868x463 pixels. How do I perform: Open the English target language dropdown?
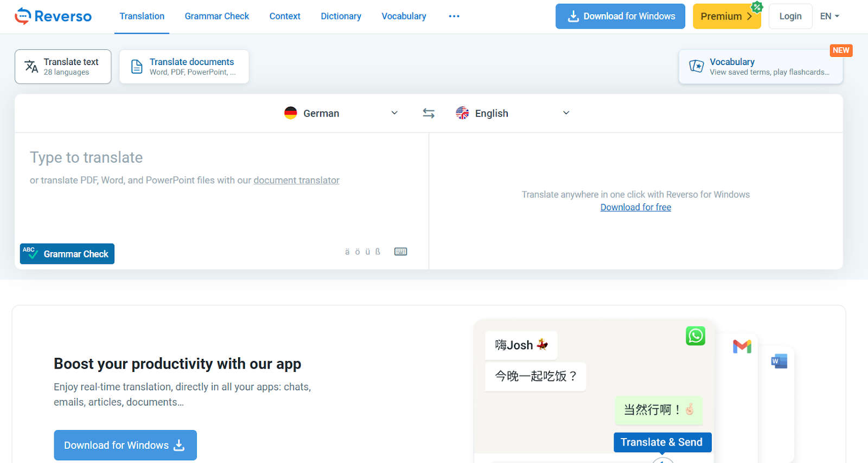513,113
